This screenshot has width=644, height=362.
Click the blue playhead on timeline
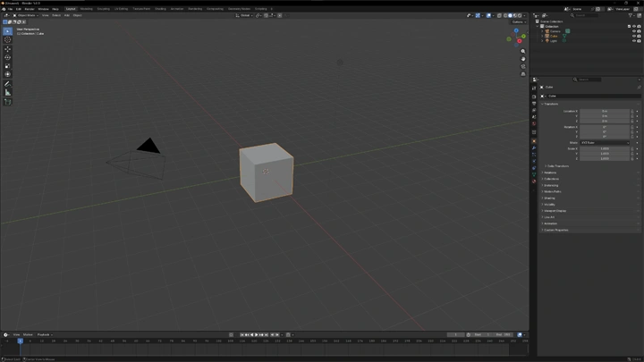pos(20,341)
